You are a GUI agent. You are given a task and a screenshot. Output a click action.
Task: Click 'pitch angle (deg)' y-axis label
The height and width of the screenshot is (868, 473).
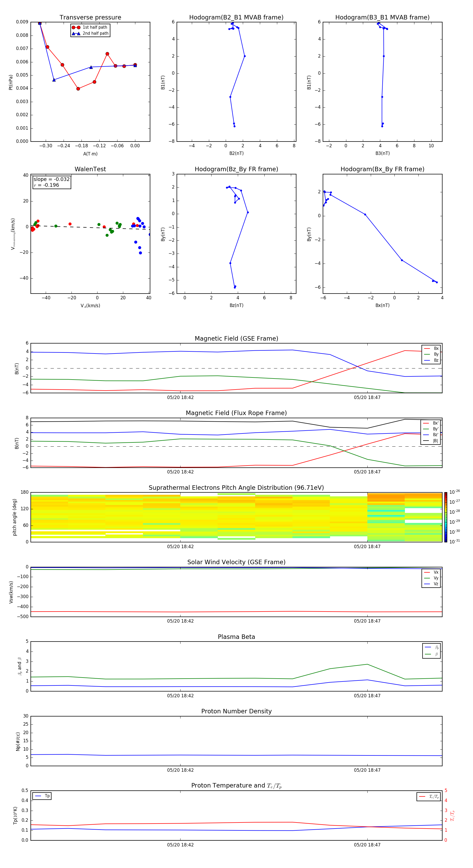click(14, 517)
